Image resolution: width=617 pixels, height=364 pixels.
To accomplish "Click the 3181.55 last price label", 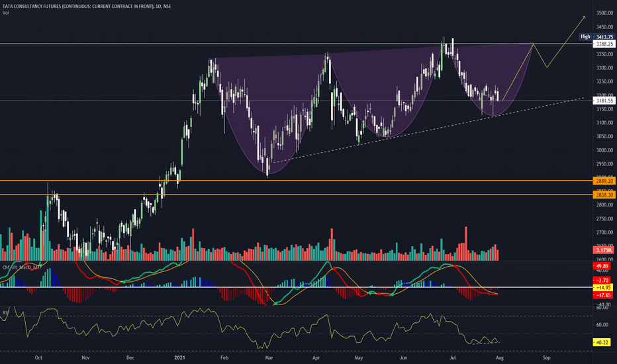I will click(604, 101).
